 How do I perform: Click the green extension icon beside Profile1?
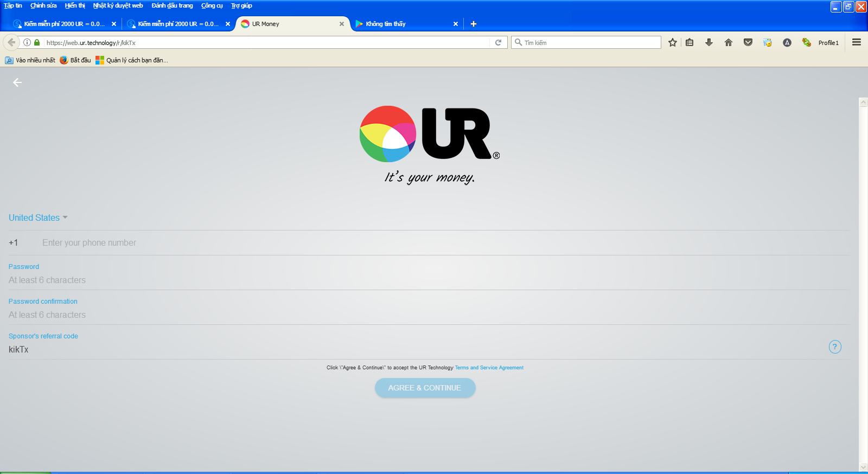click(x=807, y=42)
